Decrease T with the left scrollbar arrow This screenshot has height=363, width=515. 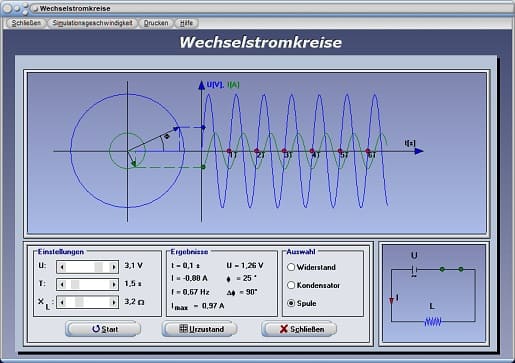click(x=62, y=284)
